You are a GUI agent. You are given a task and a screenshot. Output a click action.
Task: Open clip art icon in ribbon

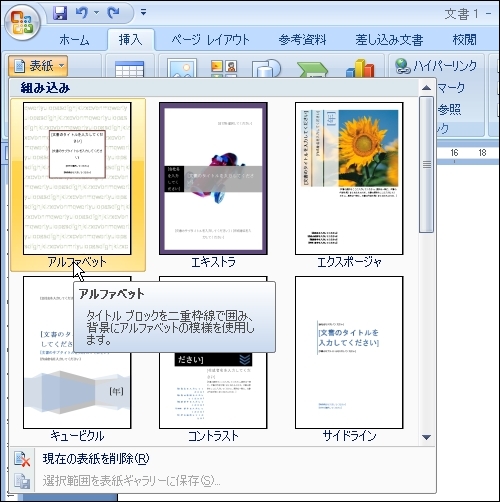pos(224,68)
